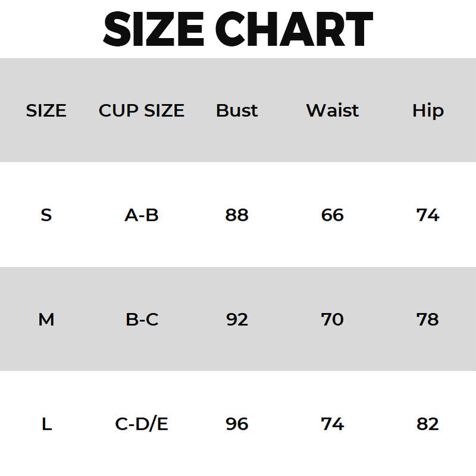
Task: Click the SIZE CHART title
Action: click(x=238, y=29)
